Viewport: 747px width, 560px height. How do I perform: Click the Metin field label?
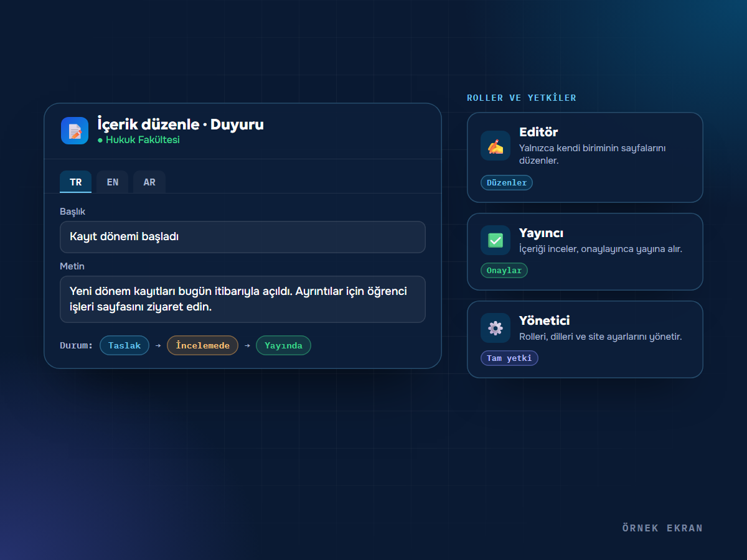pyautogui.click(x=72, y=266)
